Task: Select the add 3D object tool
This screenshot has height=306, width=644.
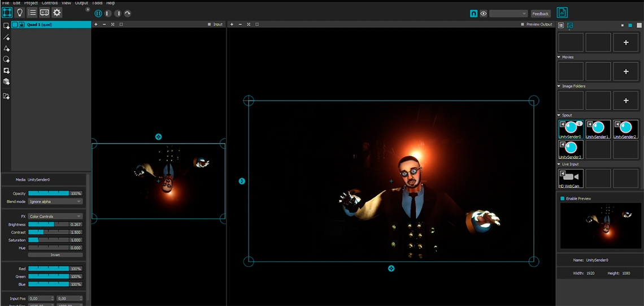Action: click(x=6, y=82)
